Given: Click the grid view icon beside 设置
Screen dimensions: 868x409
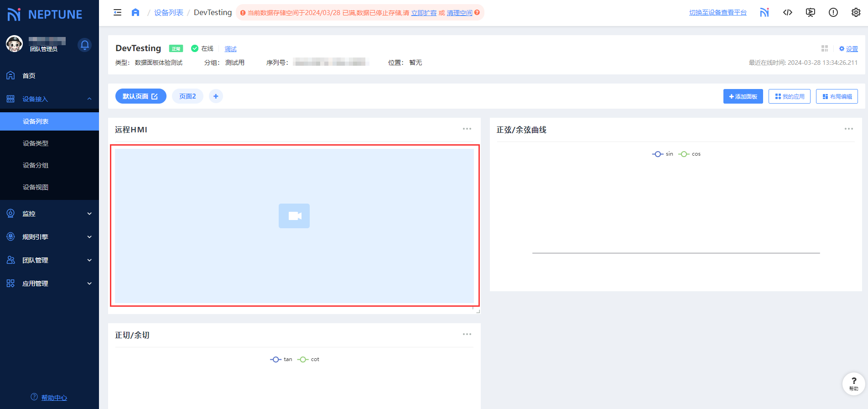Looking at the screenshot, I should coord(825,48).
